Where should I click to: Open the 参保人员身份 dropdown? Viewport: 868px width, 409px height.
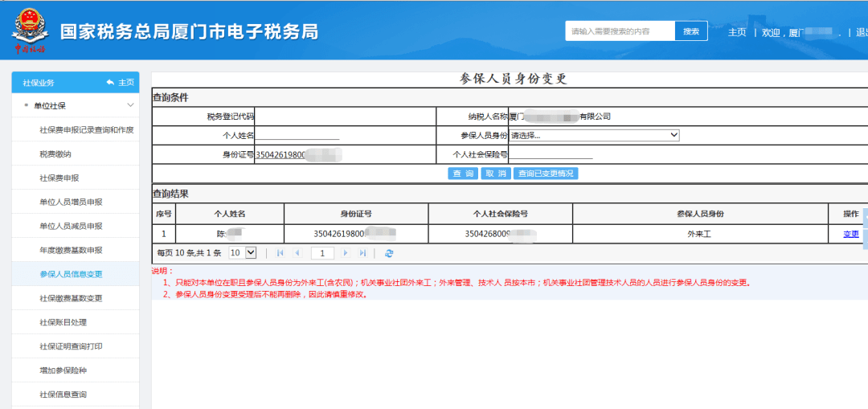(594, 135)
